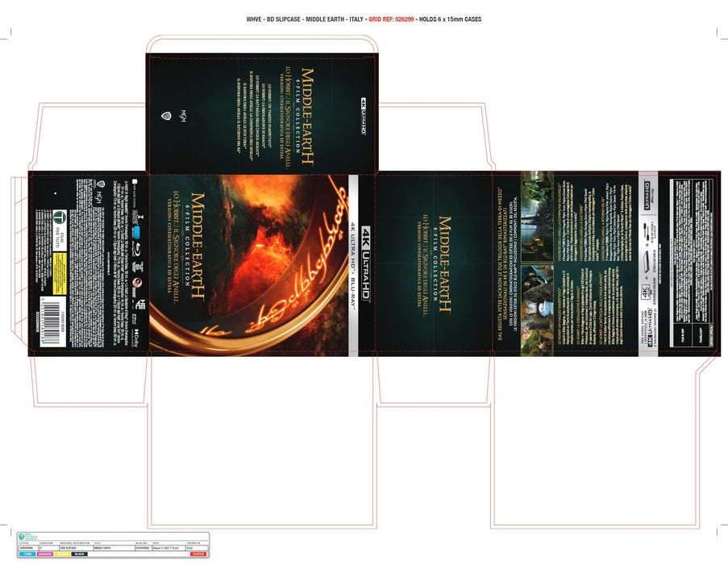Click the black ink swatch
The width and height of the screenshot is (728, 564).
(x=80, y=554)
